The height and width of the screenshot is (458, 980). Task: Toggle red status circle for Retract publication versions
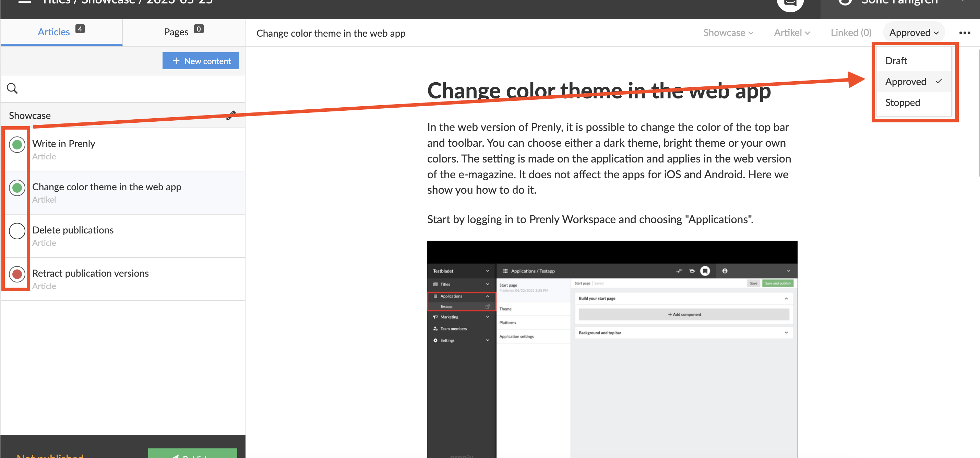pos(17,274)
